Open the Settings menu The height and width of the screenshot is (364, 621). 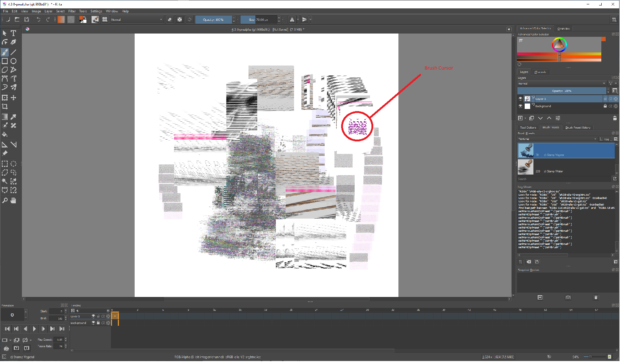(x=96, y=11)
